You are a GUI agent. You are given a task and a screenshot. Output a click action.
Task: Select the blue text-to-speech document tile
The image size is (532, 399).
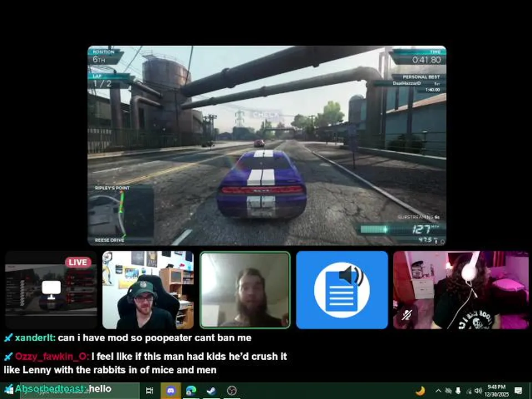pyautogui.click(x=342, y=290)
